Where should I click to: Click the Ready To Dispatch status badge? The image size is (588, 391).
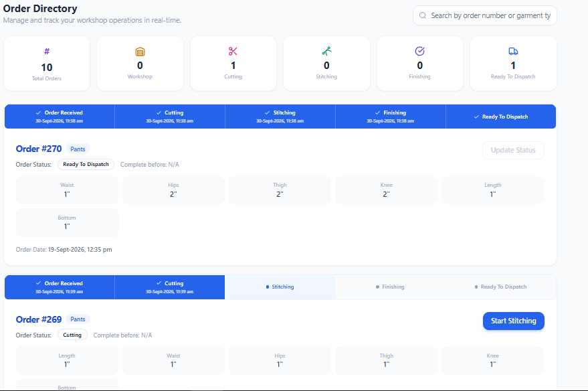pos(86,164)
